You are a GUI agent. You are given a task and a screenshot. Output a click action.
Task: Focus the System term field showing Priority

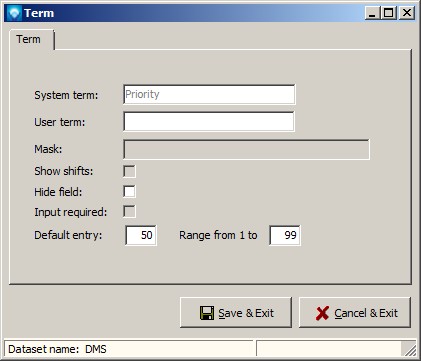pos(209,94)
